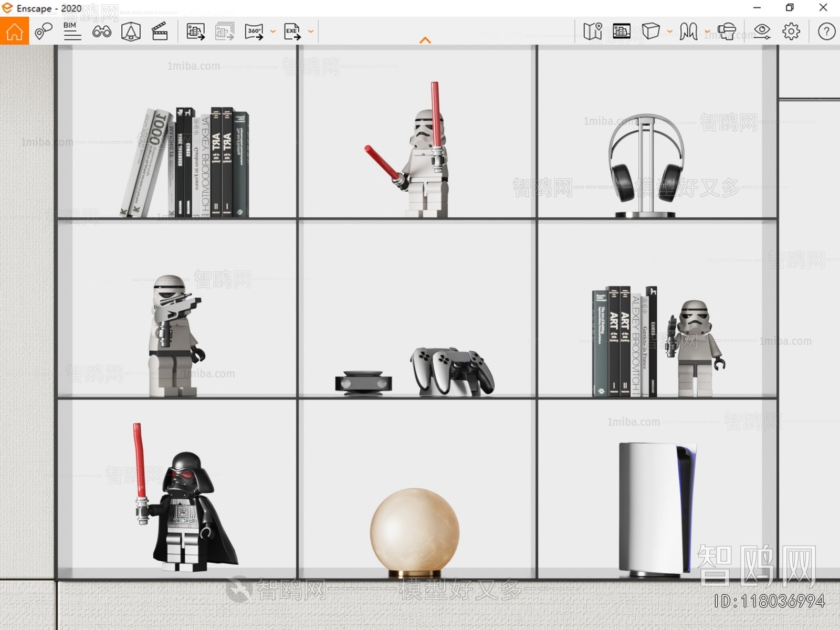
Task: Click the headphones on stand model
Action: pos(646,165)
